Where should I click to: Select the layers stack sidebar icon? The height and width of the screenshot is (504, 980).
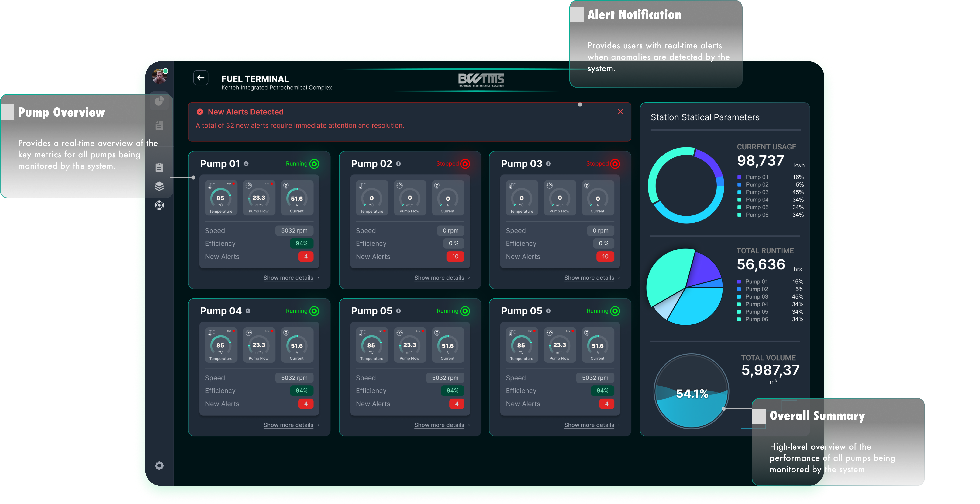coord(159,186)
